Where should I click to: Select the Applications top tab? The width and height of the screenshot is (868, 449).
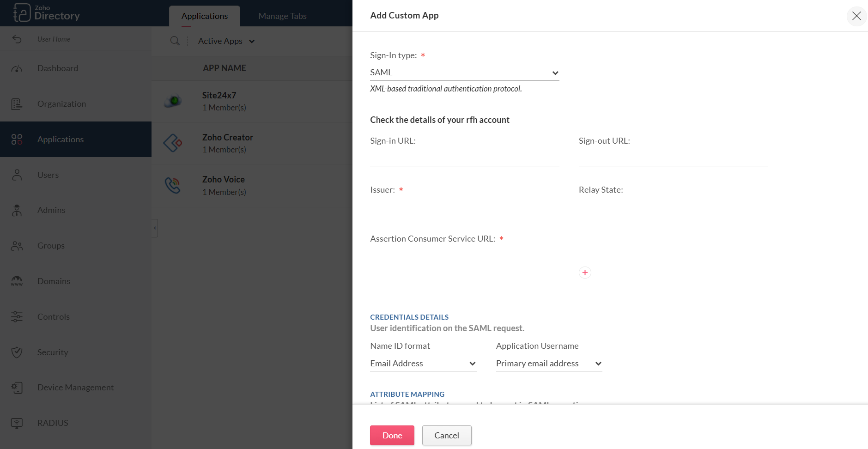(x=205, y=16)
